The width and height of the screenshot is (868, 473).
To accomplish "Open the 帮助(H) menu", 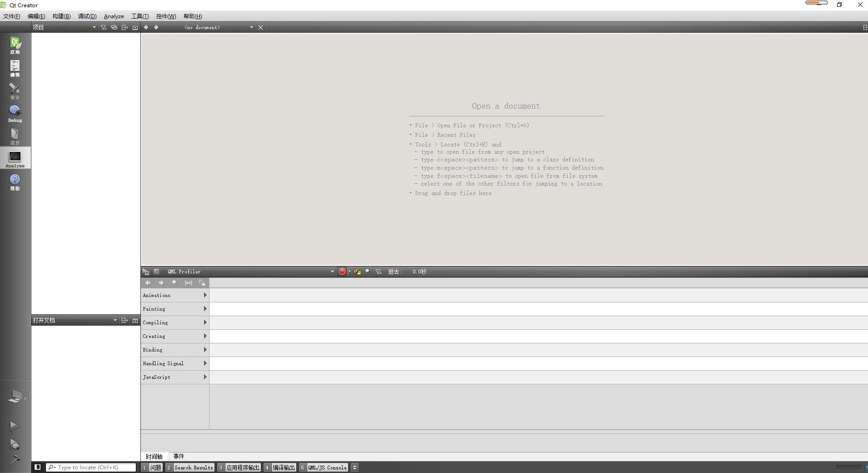I will (193, 16).
